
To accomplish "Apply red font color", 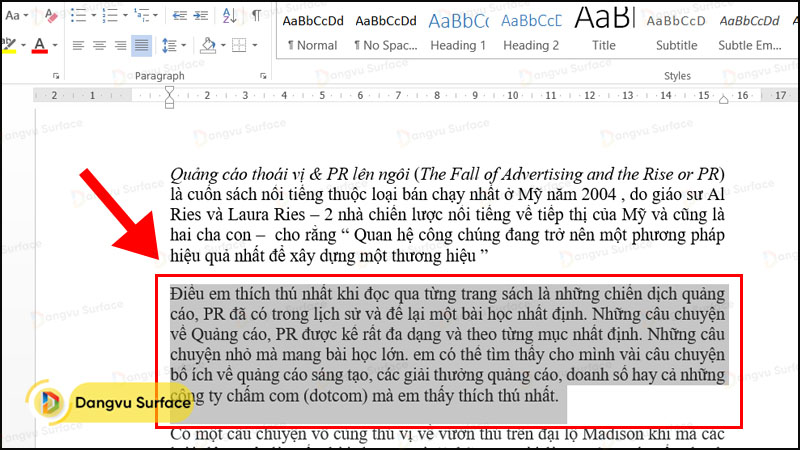I will pyautogui.click(x=40, y=45).
